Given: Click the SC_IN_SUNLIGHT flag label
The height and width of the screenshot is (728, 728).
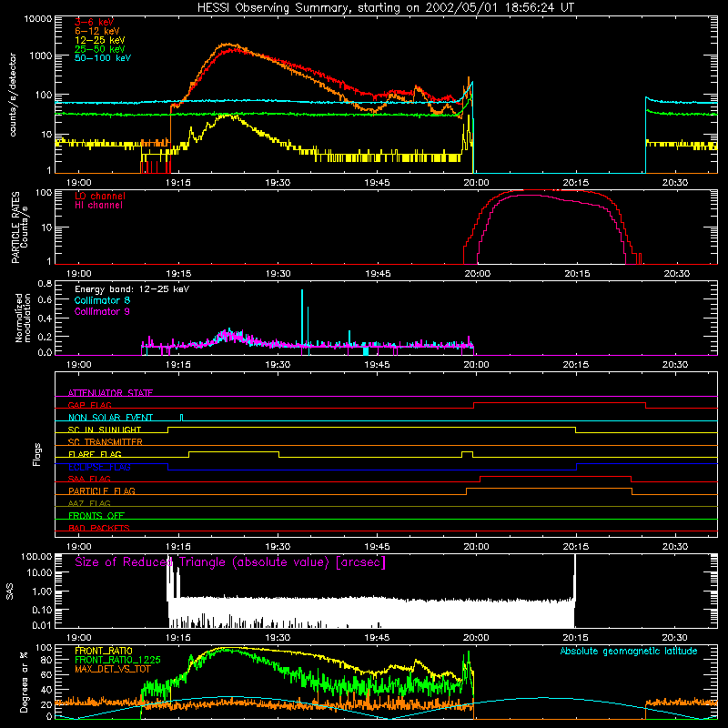Looking at the screenshot, I should 105,430.
